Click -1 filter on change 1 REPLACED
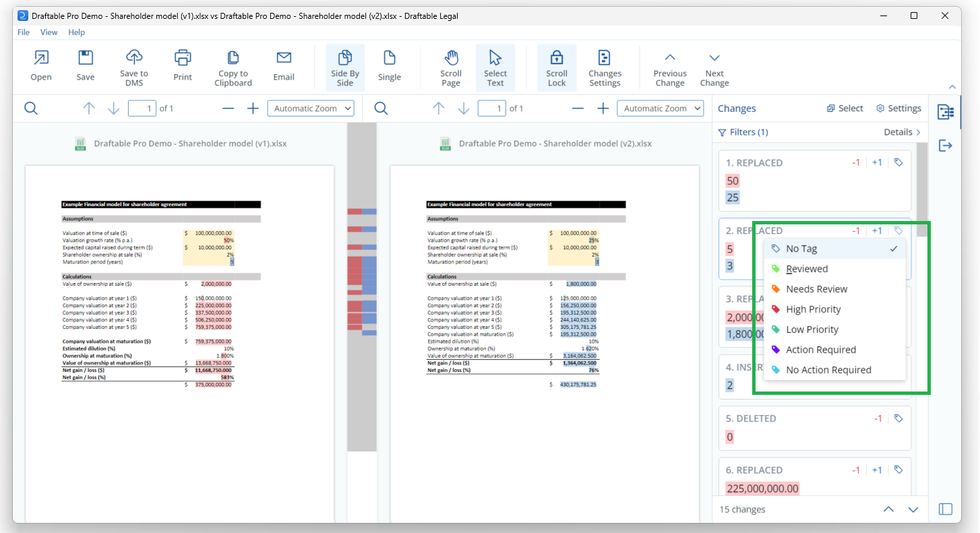The image size is (980, 533). 855,162
